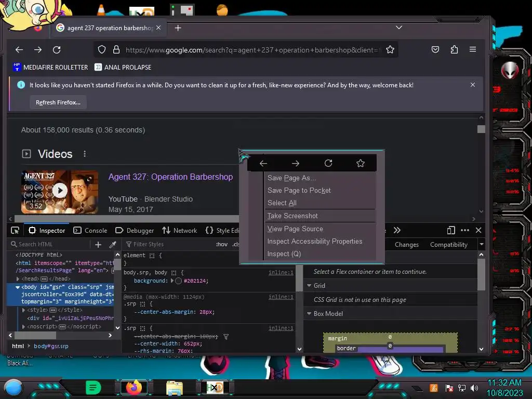Image resolution: width=532 pixels, height=399 pixels.
Task: Click the padlock site info icon
Action: pyautogui.click(x=116, y=50)
